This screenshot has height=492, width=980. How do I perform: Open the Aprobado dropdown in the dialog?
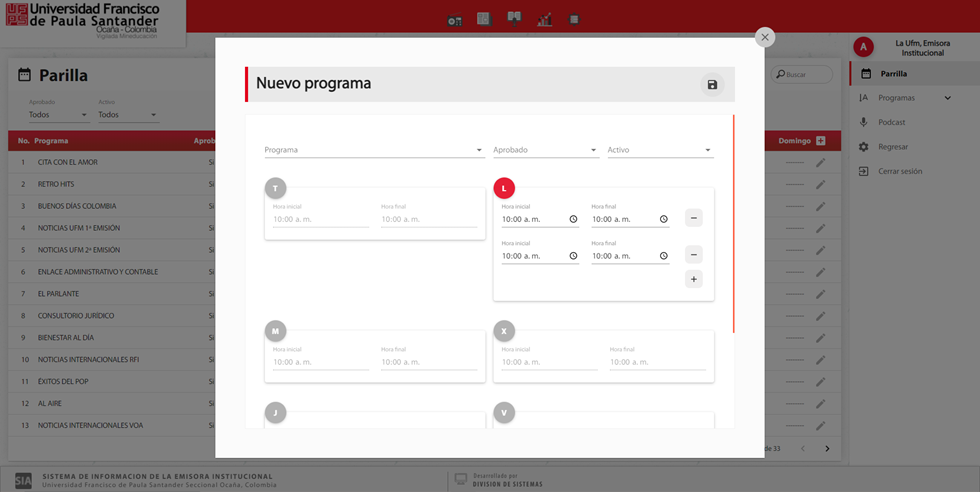click(545, 150)
